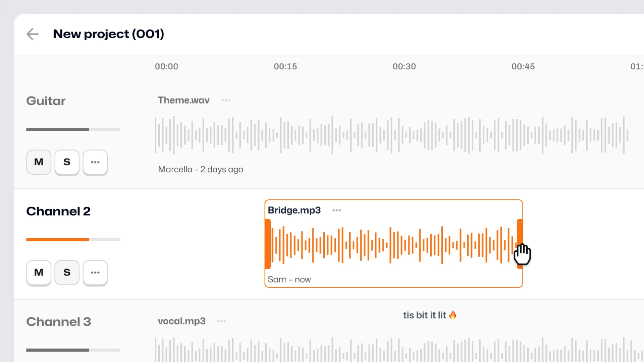
Task: Click the back arrow beside project title
Action: (x=33, y=34)
